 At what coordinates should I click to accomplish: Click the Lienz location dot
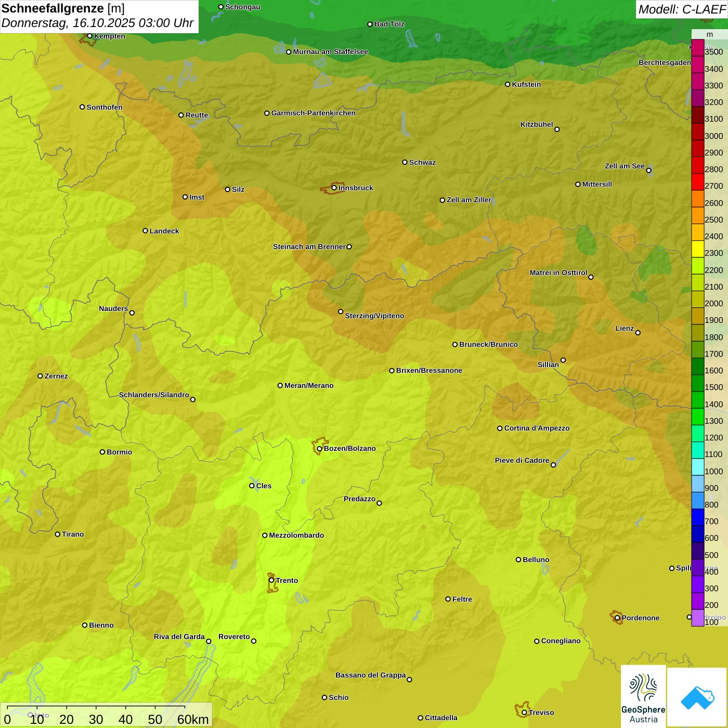(638, 333)
